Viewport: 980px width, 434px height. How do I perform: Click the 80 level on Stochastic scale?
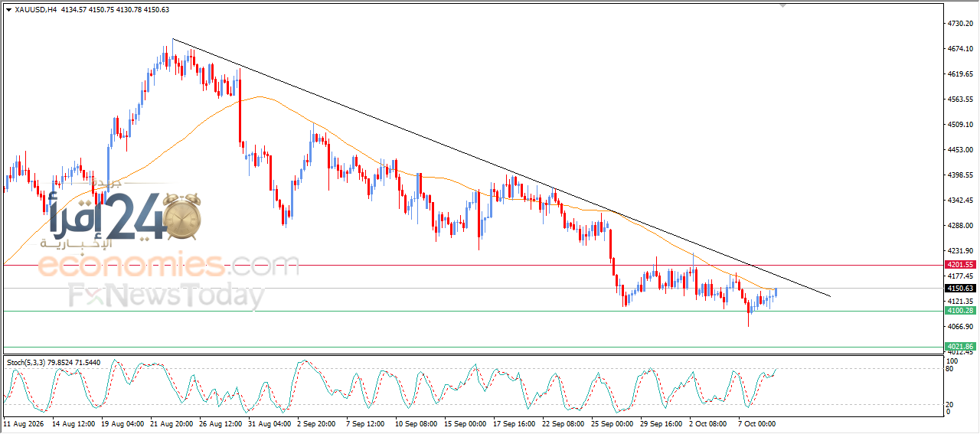951,369
